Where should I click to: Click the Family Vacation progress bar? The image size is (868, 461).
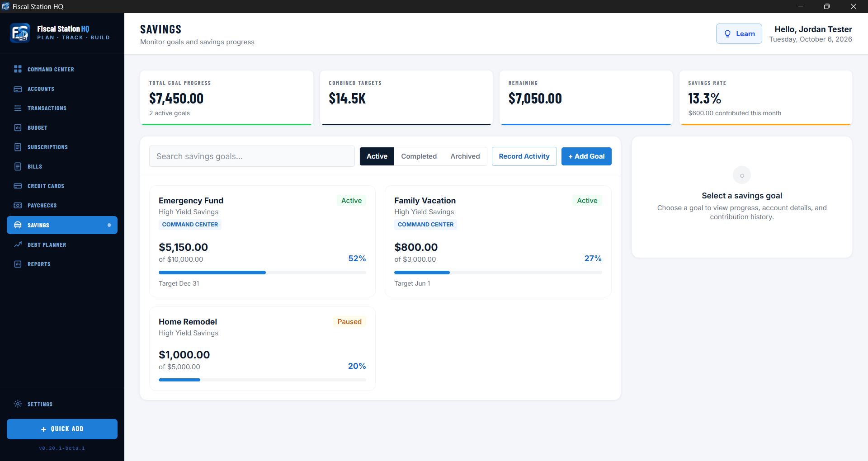click(498, 273)
